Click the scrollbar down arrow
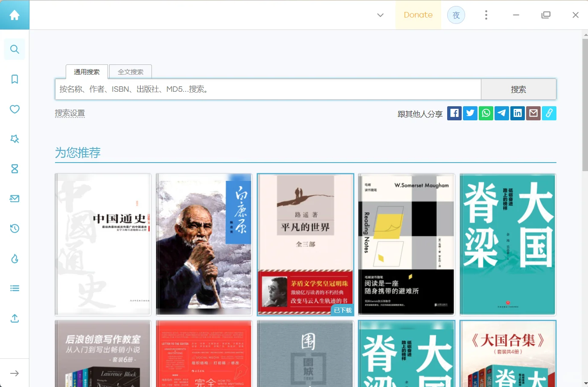 pos(585,383)
